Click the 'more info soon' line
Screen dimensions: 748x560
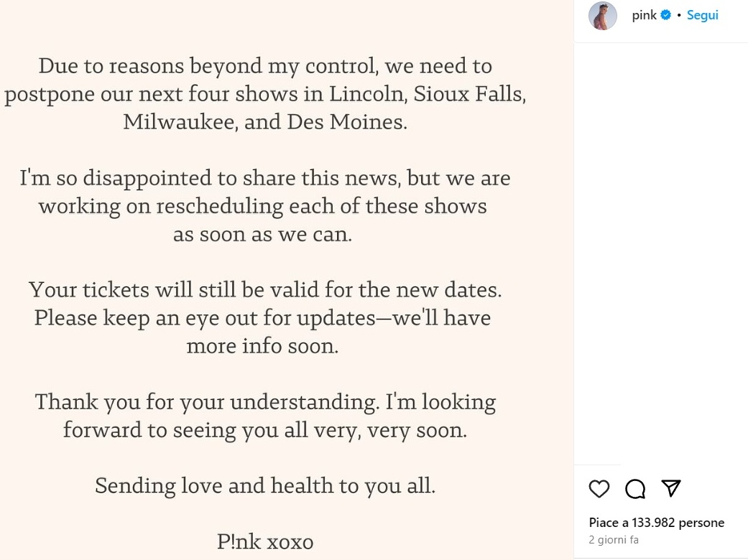click(x=262, y=346)
